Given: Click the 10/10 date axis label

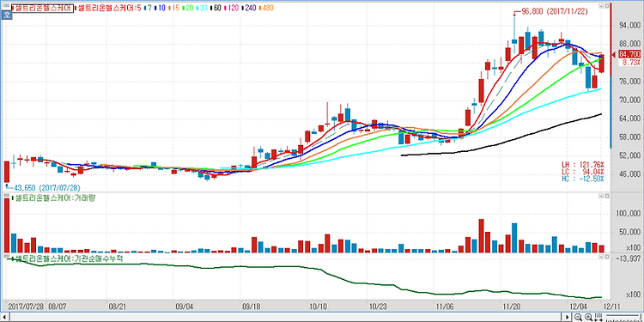Looking at the screenshot, I should (x=319, y=307).
